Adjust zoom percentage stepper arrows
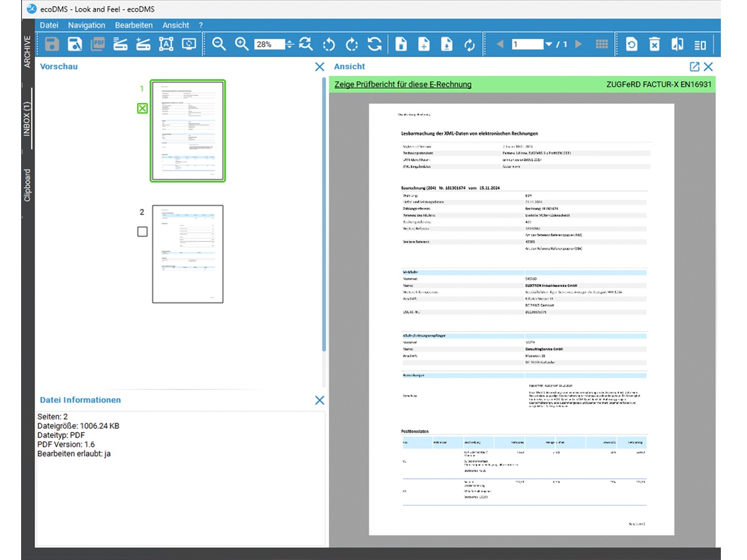This screenshot has height=560, width=747. [x=289, y=44]
